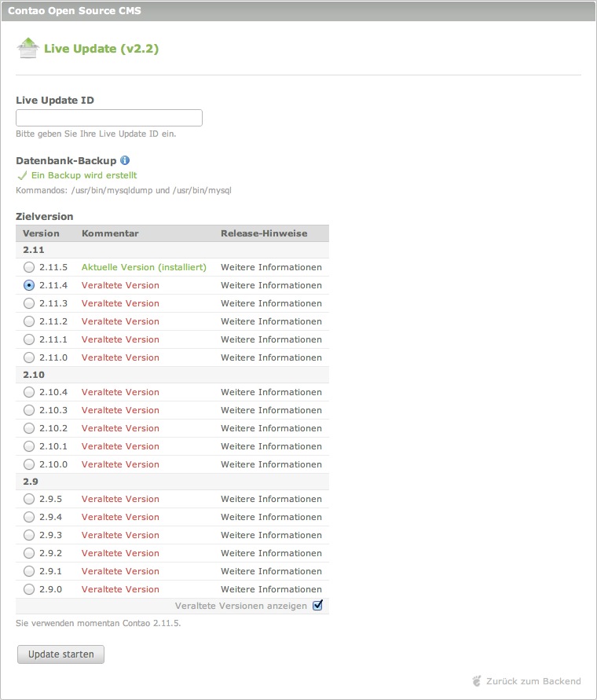Click the Live Update box icon
This screenshot has width=597, height=700.
tap(28, 48)
